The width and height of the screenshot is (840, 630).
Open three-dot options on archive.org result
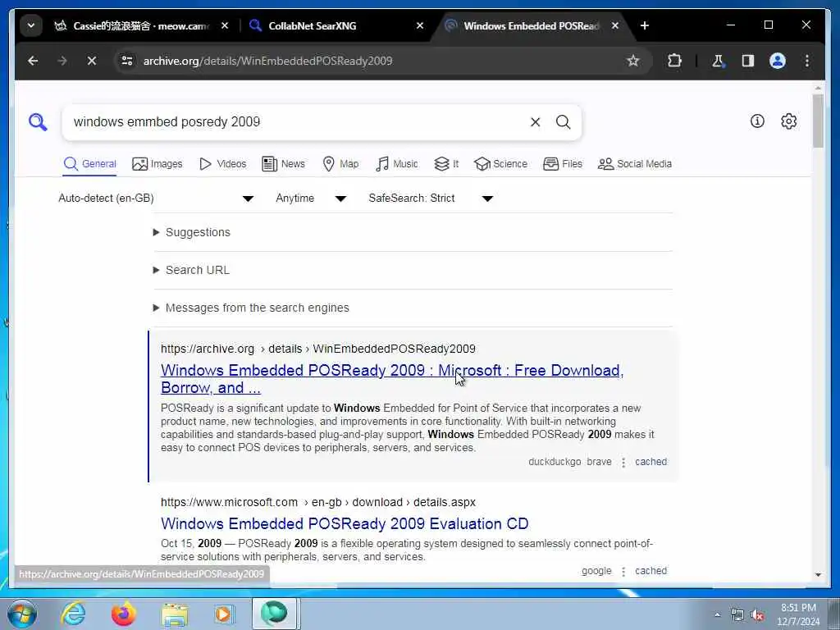click(x=623, y=463)
